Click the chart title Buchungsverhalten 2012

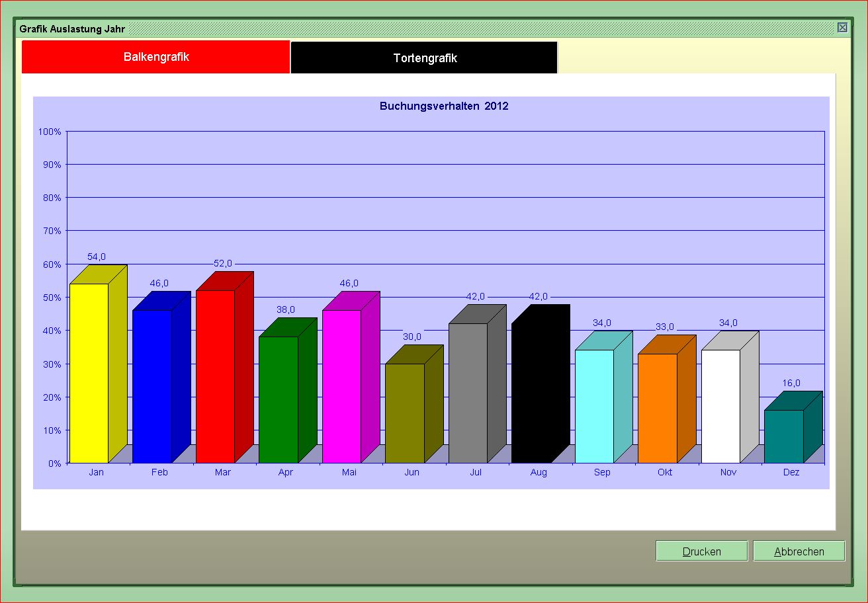(x=444, y=106)
